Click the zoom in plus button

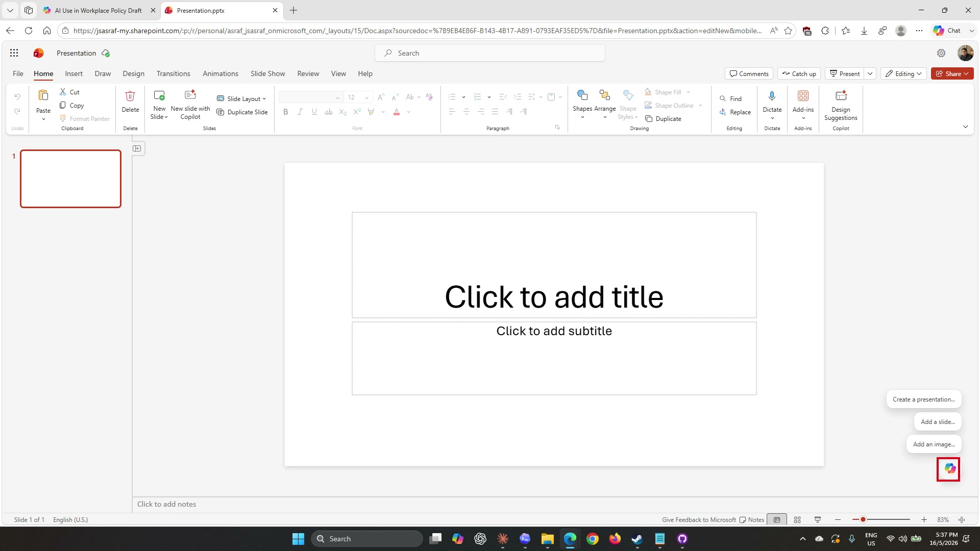click(924, 520)
